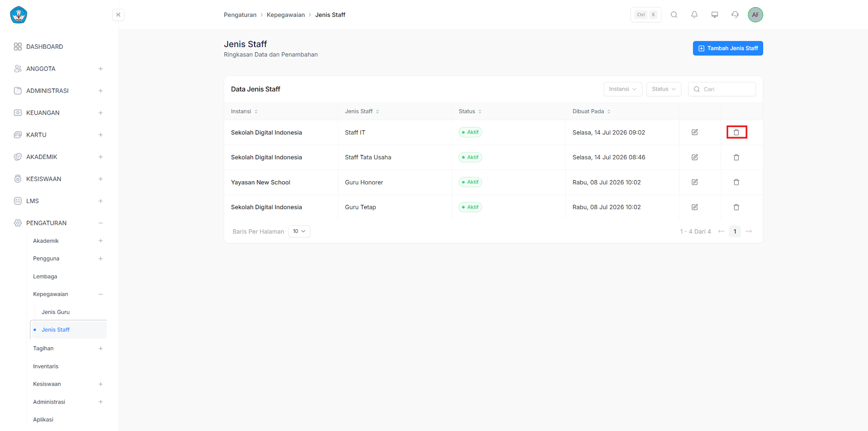Expand the Pengguna submenu plus

100,259
